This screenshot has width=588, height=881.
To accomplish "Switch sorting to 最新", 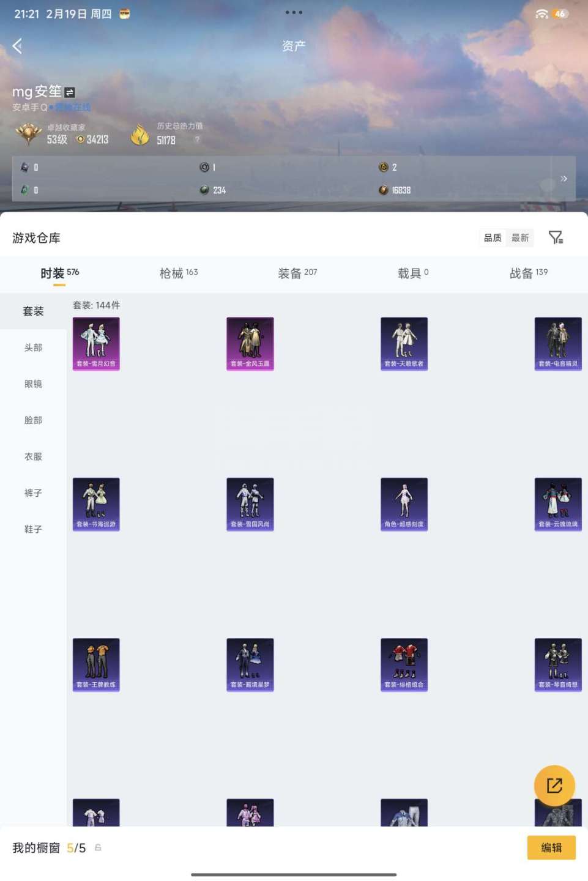I will click(520, 237).
